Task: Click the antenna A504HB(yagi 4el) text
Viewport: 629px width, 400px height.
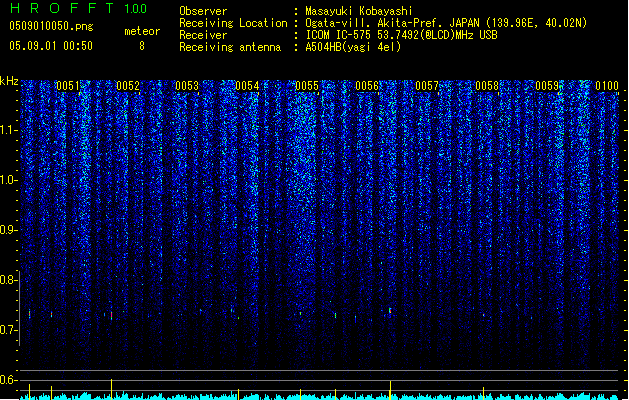Action: [353, 47]
